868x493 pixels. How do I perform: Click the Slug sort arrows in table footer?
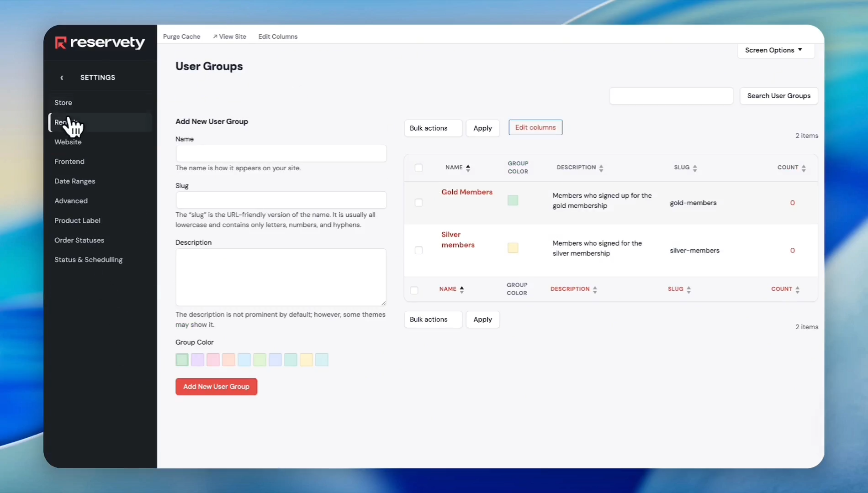pos(688,289)
